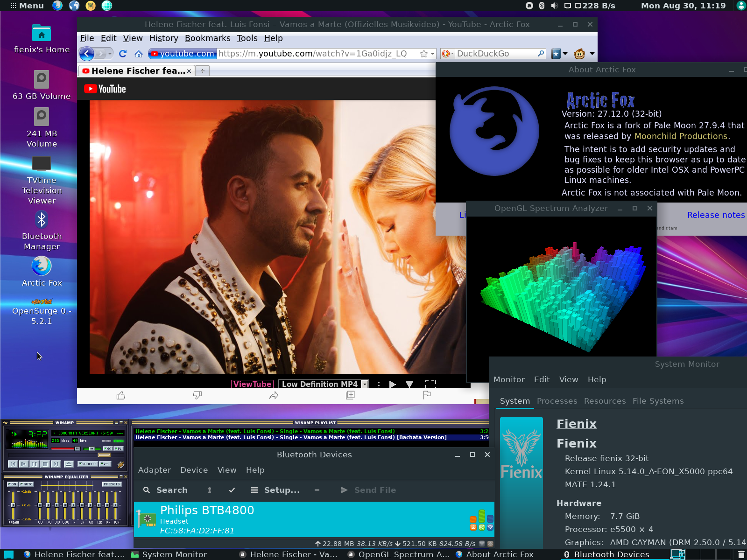The width and height of the screenshot is (747, 560).
Task: Click the Search button in Bluetooth Devices
Action: pyautogui.click(x=165, y=490)
